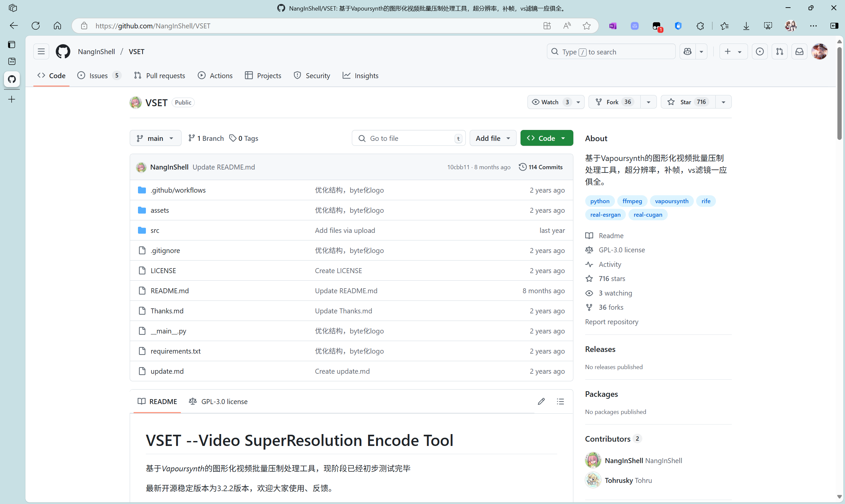Edit the README with pencil icon

541,401
